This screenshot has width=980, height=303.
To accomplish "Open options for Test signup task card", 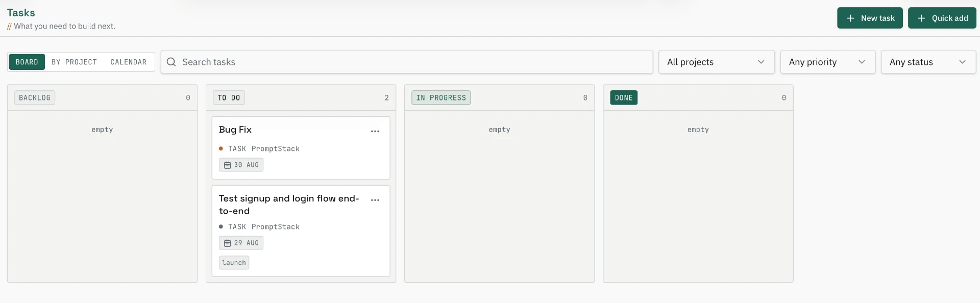I will point(375,200).
